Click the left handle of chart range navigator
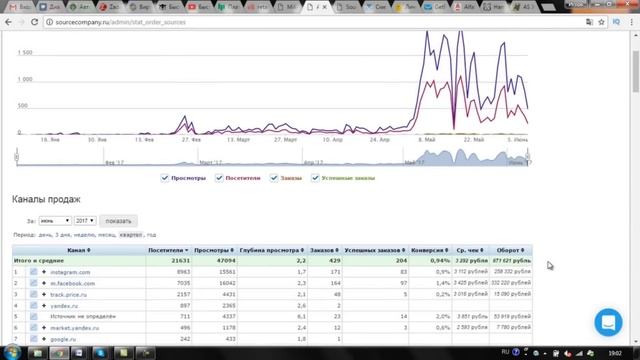This screenshot has width=640, height=360. [x=17, y=157]
